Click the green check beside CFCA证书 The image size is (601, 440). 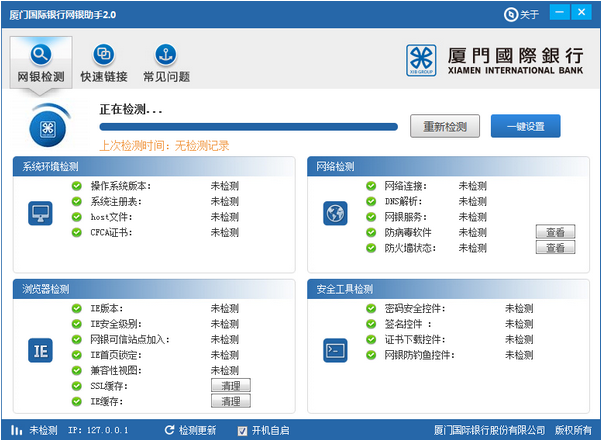pyautogui.click(x=77, y=232)
